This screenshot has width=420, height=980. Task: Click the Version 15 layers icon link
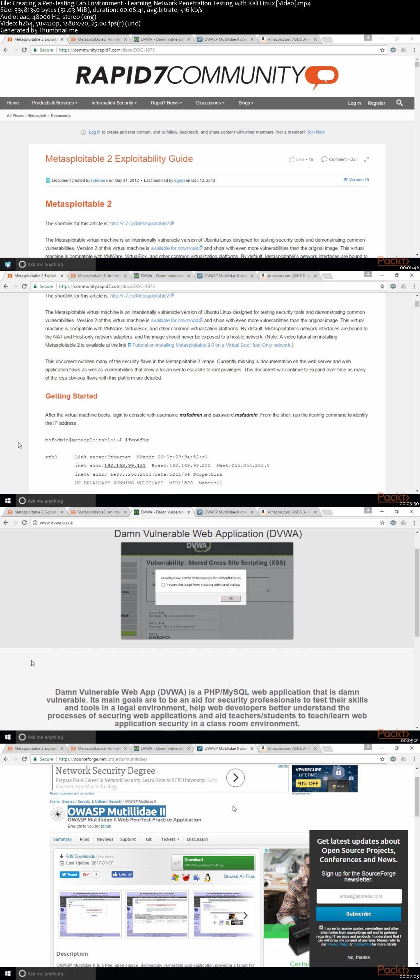[x=356, y=180]
